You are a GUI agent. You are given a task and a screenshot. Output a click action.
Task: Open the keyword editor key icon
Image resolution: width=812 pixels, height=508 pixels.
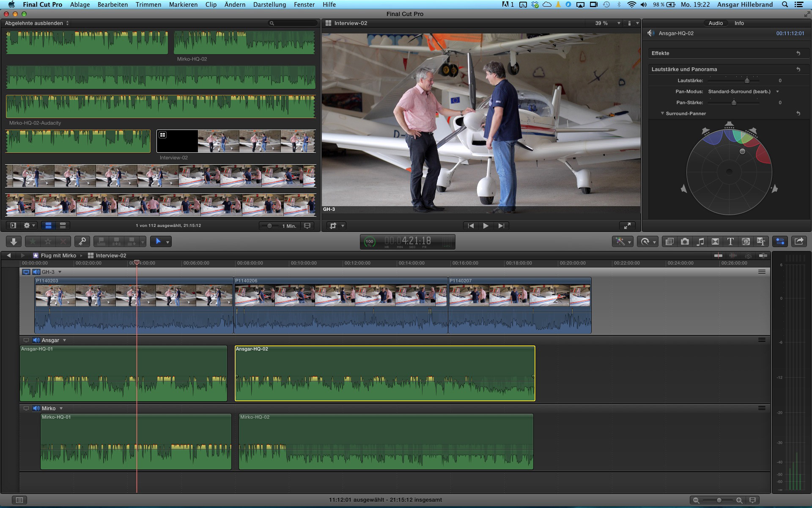pos(82,241)
